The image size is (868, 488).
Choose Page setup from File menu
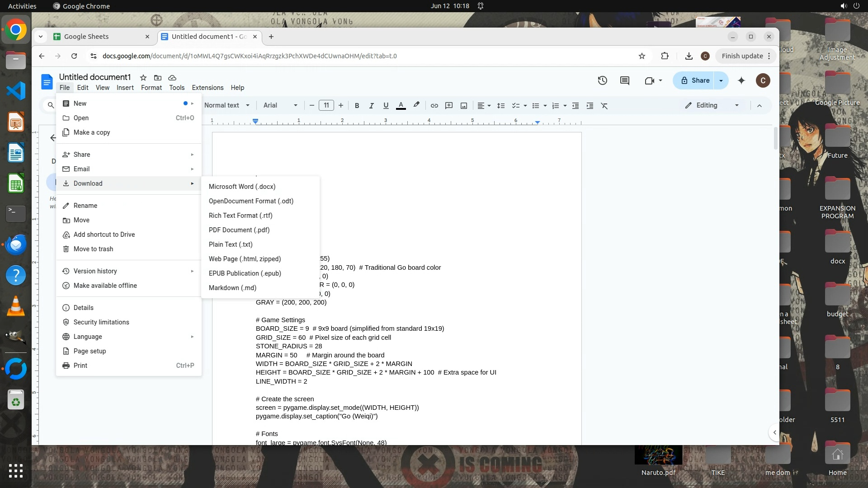90,351
